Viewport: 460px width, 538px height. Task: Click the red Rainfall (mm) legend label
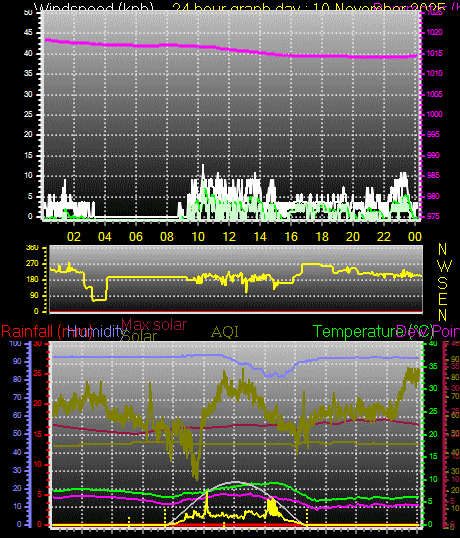47,332
